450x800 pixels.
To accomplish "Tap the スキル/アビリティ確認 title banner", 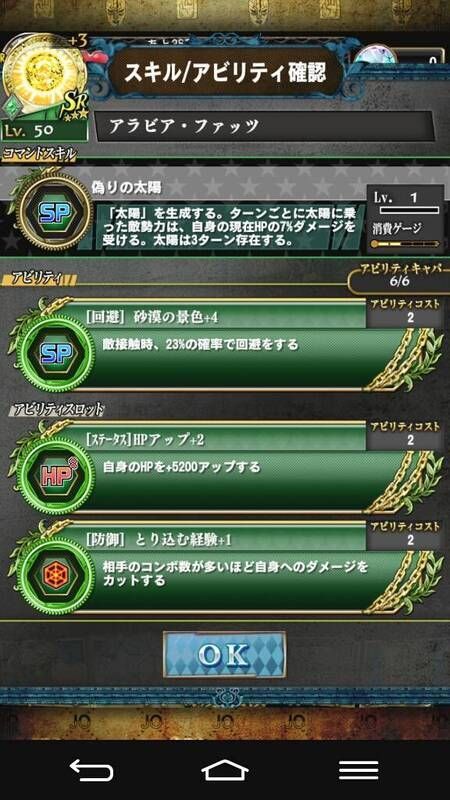I will tap(225, 73).
